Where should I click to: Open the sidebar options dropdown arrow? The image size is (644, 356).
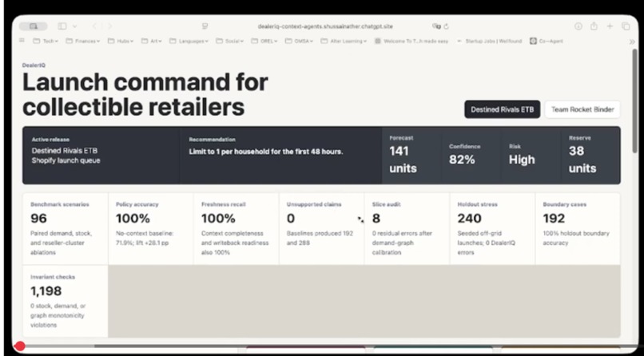pos(75,26)
